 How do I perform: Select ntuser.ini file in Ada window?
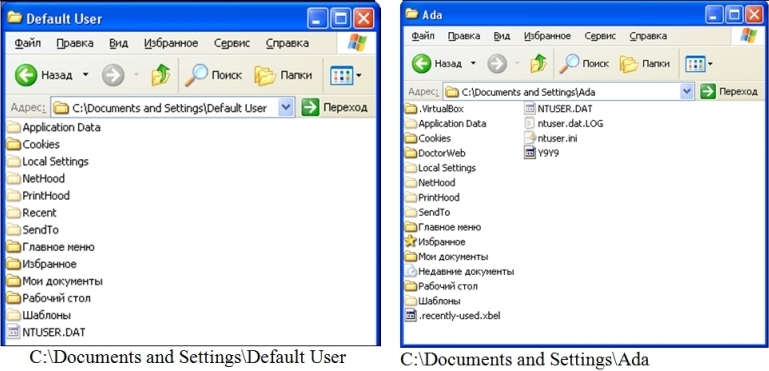[551, 138]
